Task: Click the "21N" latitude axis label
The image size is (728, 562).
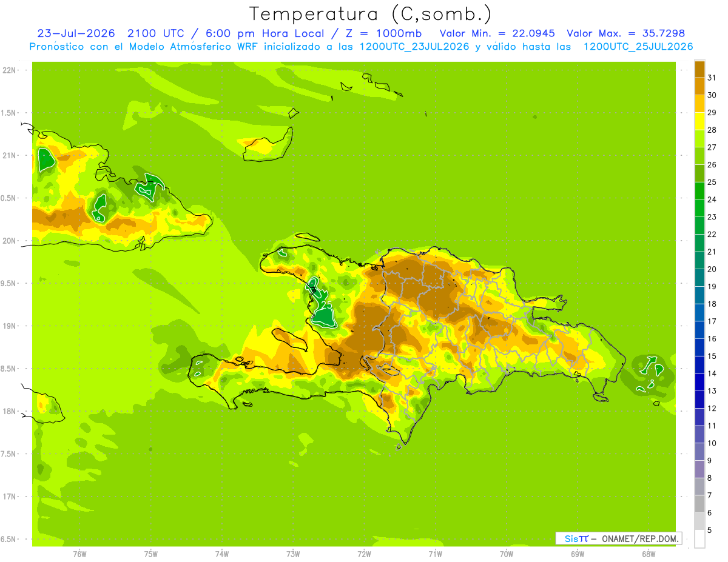Action: [x=8, y=155]
